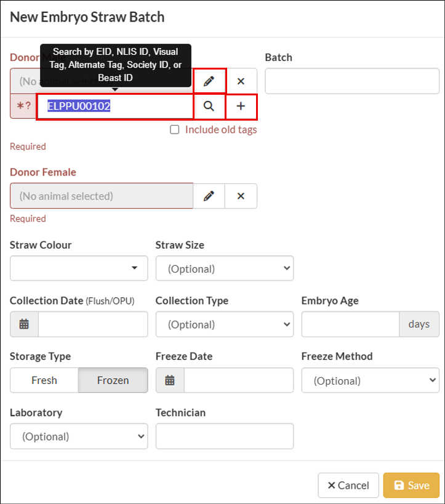Open the Laboratory dropdown
Image resolution: width=445 pixels, height=504 pixels.
point(79,436)
